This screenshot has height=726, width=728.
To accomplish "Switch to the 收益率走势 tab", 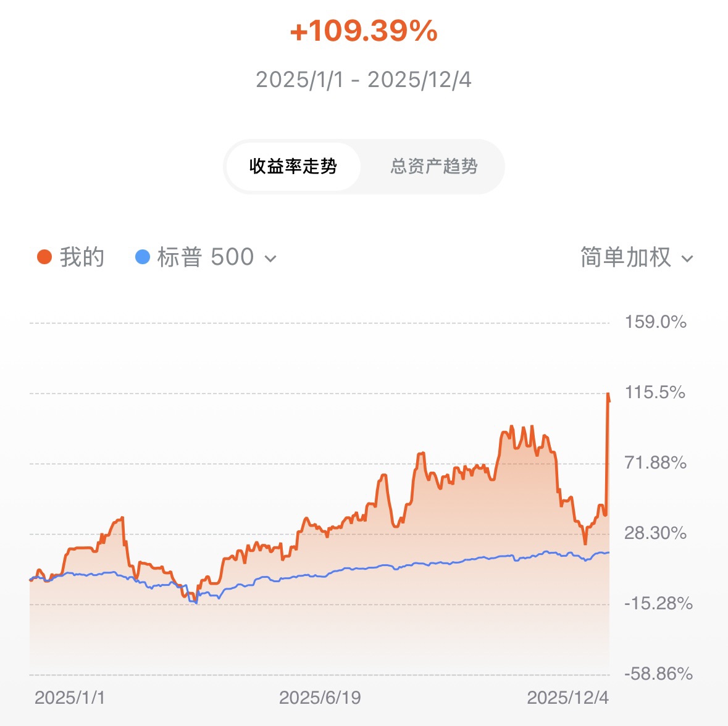I will pos(293,167).
